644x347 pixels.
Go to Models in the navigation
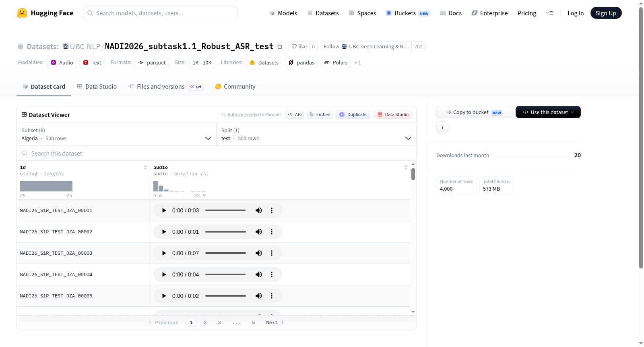(283, 13)
